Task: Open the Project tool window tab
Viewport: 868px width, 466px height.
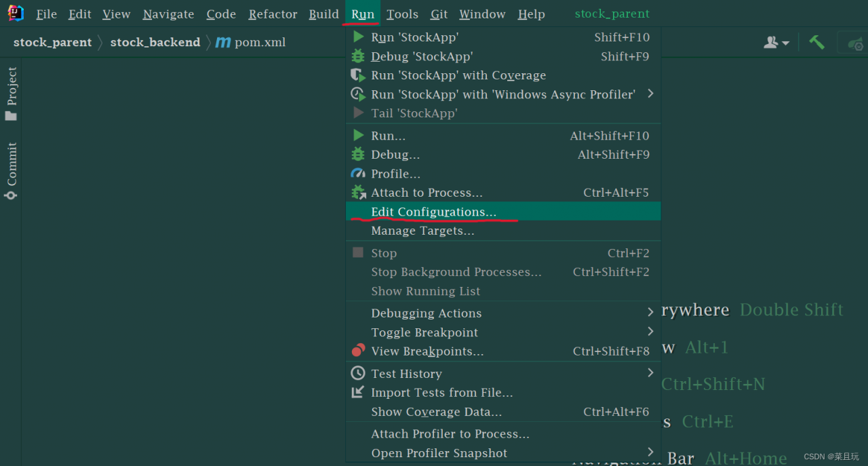Action: 11,94
